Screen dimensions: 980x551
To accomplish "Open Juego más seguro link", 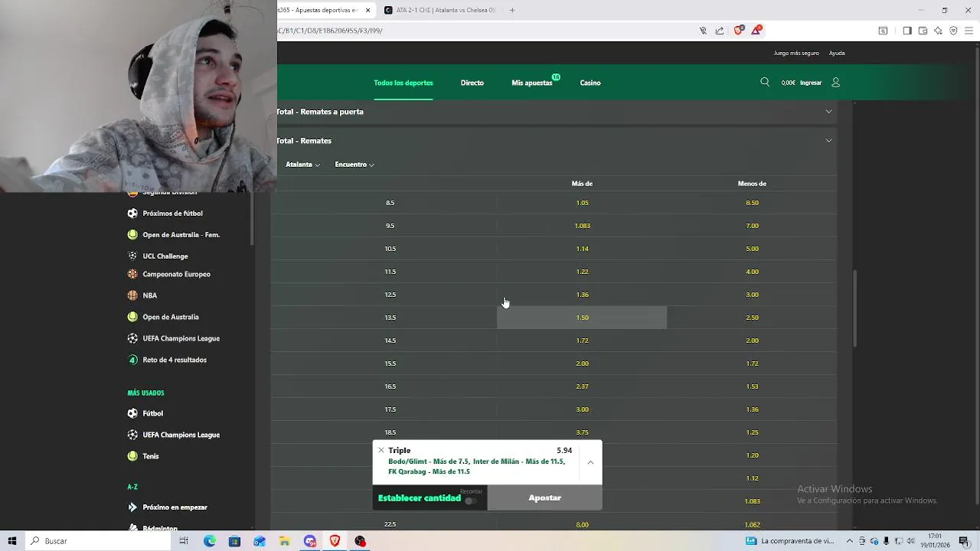I will pos(796,54).
